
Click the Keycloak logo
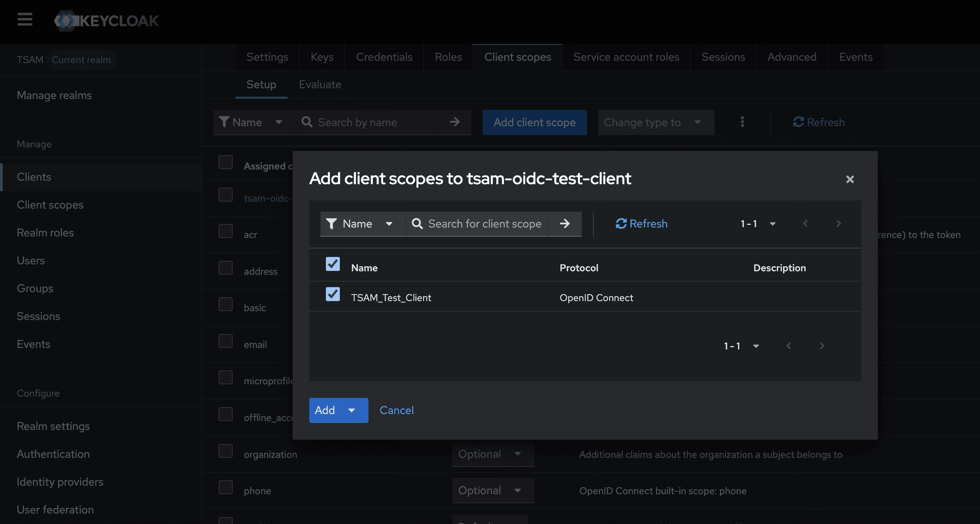106,21
